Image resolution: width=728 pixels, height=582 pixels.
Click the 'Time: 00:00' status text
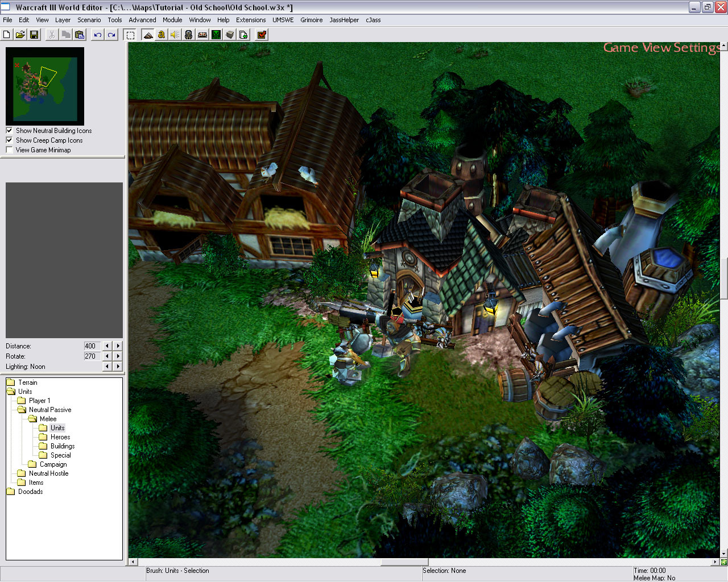650,571
